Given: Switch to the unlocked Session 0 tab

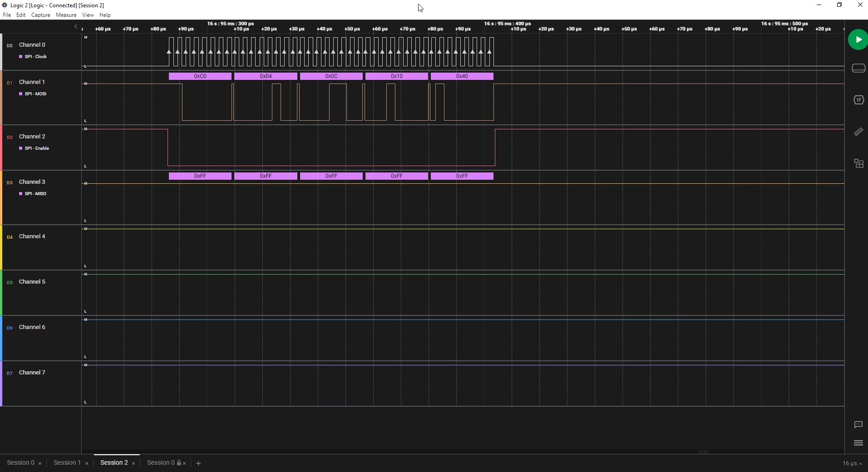Looking at the screenshot, I should click(x=20, y=463).
